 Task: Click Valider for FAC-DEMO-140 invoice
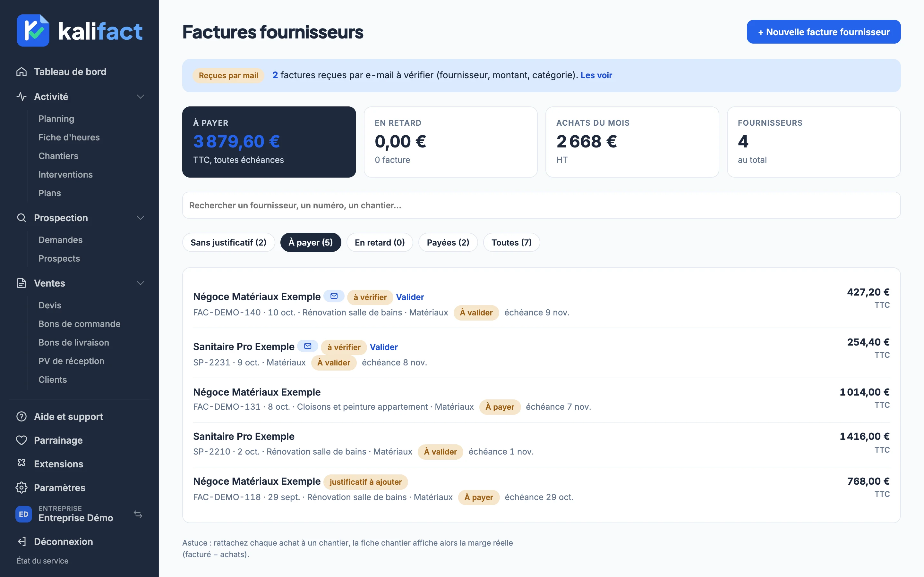[x=410, y=297]
